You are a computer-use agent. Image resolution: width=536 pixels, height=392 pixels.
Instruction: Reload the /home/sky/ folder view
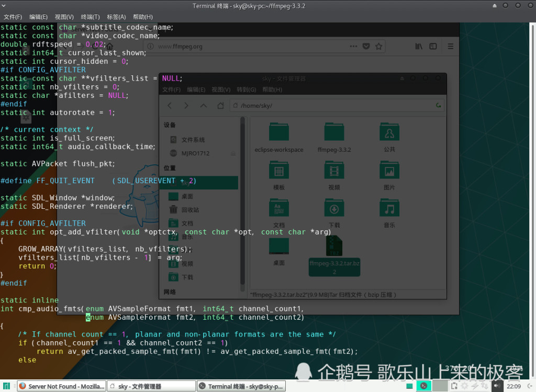(x=438, y=105)
